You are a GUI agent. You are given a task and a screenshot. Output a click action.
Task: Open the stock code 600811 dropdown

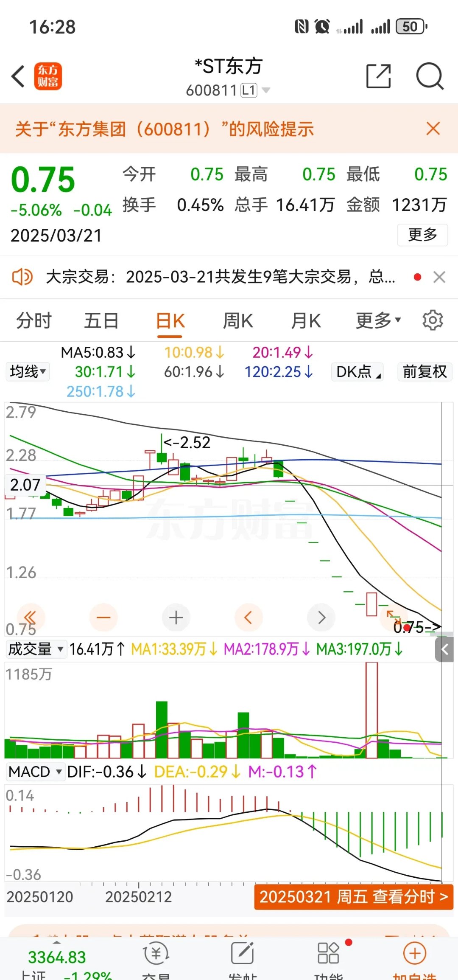228,90
